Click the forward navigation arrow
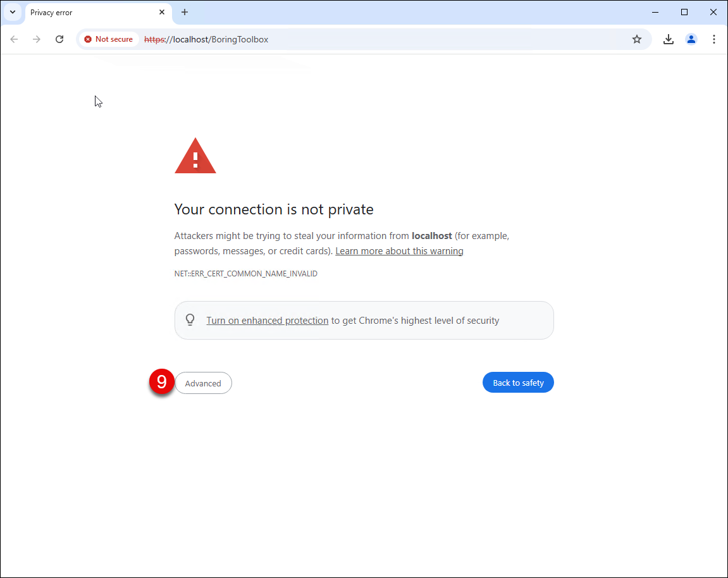The width and height of the screenshot is (728, 578). click(37, 39)
